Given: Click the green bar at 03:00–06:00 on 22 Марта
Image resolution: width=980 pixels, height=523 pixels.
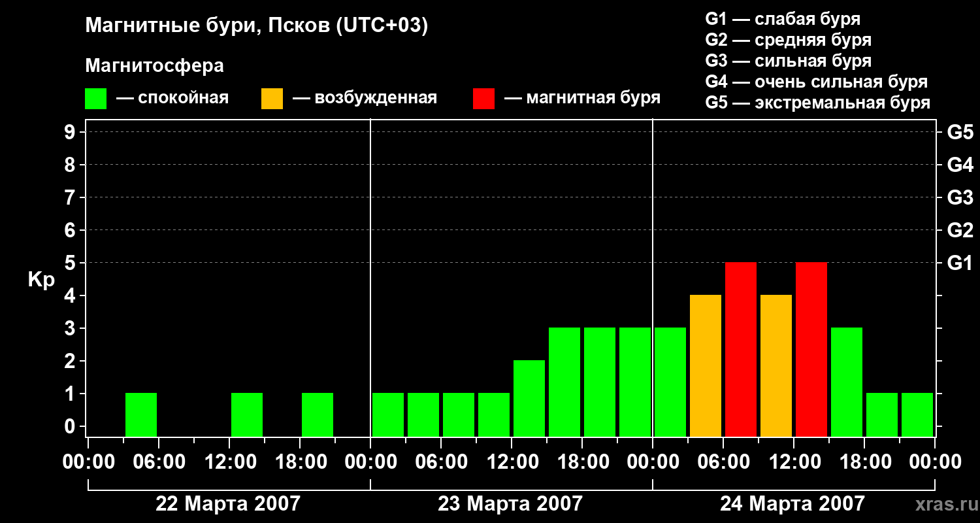Looking at the screenshot, I should [141, 414].
